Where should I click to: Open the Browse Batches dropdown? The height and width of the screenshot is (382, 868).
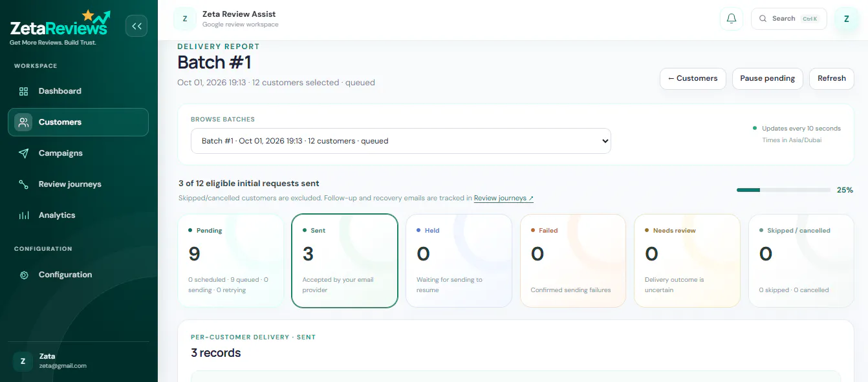point(401,141)
